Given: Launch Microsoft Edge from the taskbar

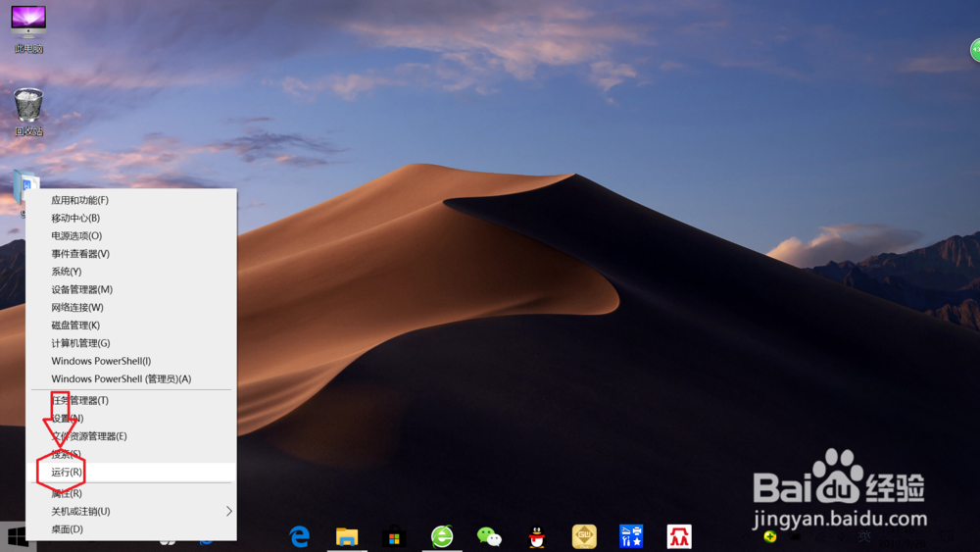Looking at the screenshot, I should click(299, 536).
